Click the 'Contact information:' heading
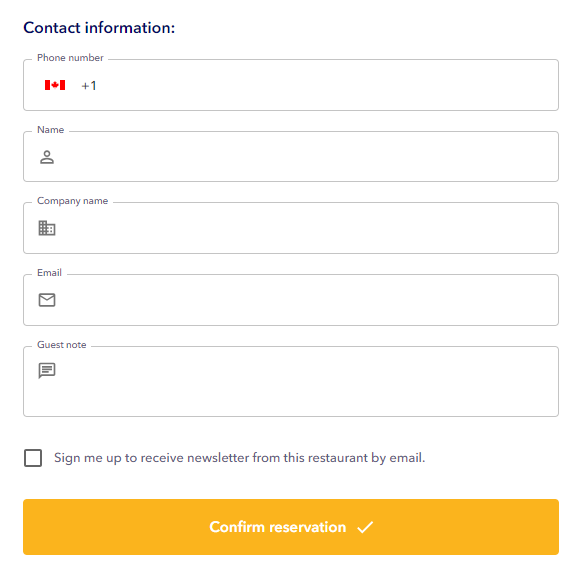The height and width of the screenshot is (570, 583). tap(99, 28)
